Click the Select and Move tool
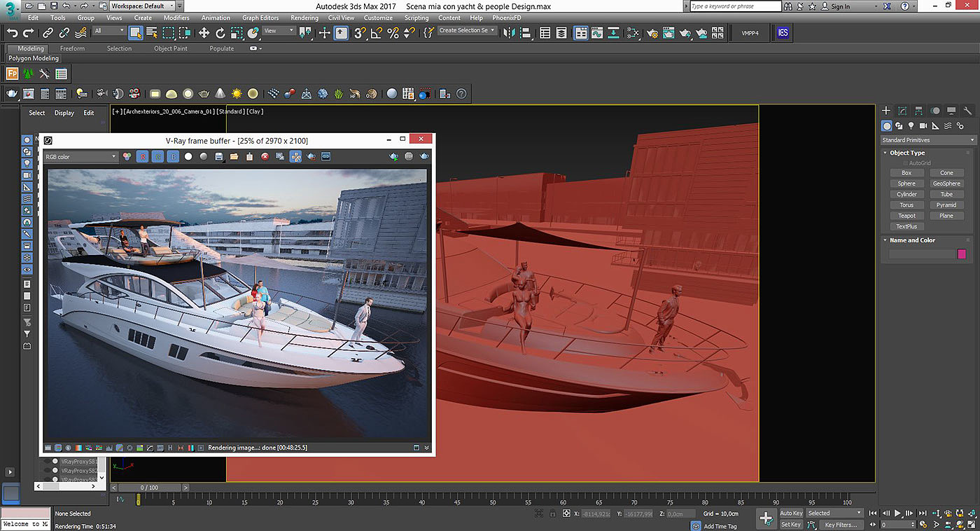The image size is (980, 531). point(204,33)
